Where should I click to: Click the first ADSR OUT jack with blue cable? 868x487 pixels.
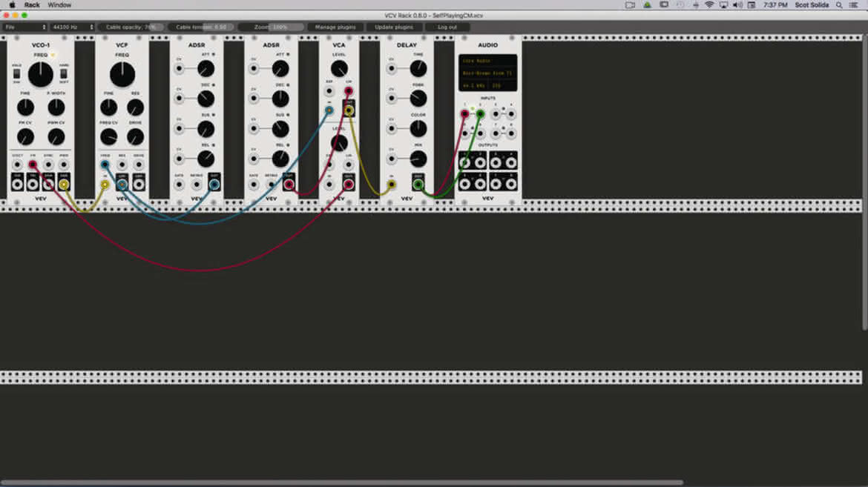pos(214,185)
